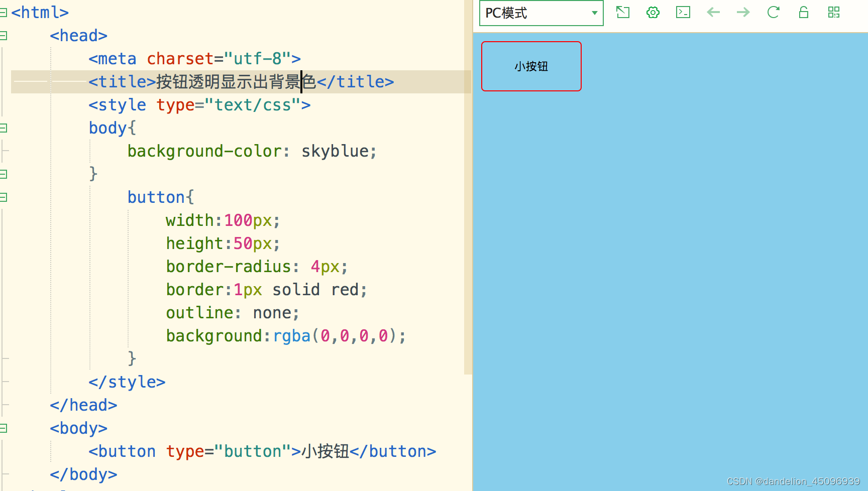
Task: Click the 'outline: none' line
Action: point(233,313)
